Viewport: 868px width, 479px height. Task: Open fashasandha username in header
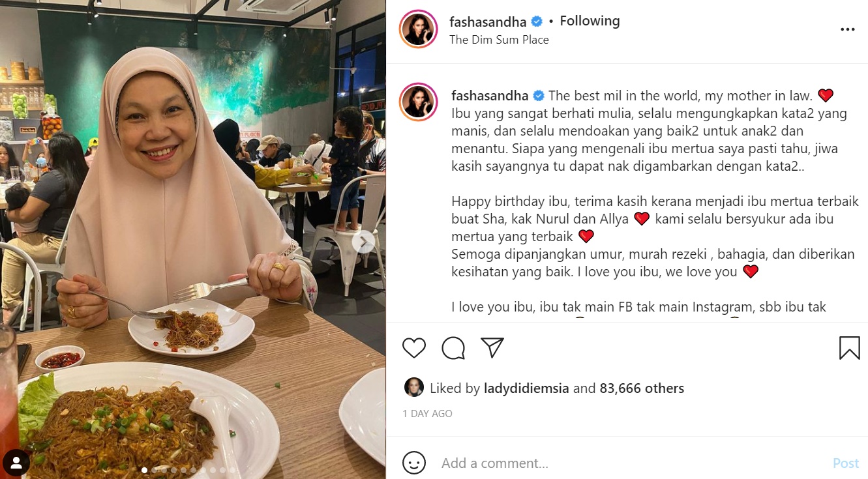click(488, 22)
